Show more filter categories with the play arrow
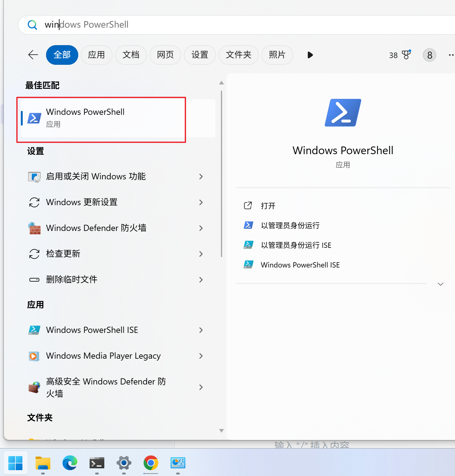This screenshot has height=476, width=455. pos(310,55)
